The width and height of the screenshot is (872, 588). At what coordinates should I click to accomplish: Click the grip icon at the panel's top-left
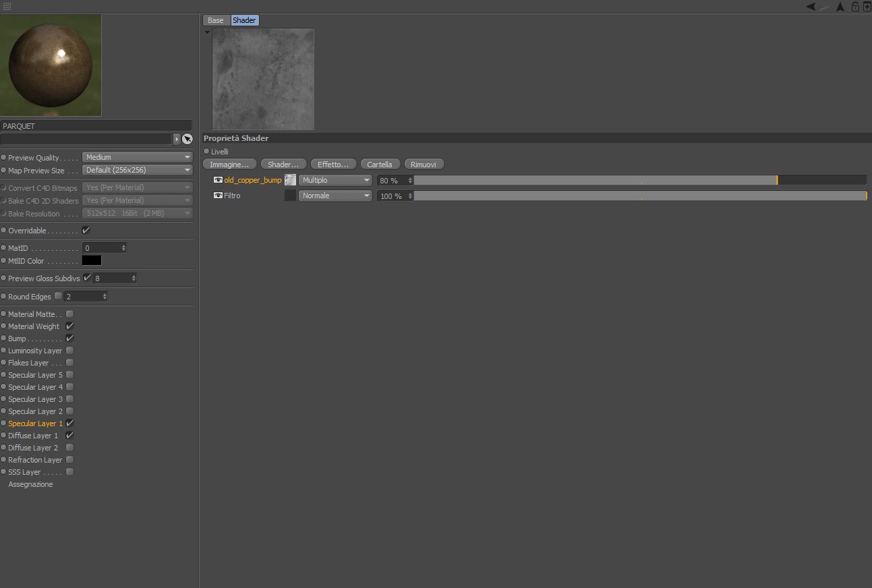pyautogui.click(x=7, y=6)
